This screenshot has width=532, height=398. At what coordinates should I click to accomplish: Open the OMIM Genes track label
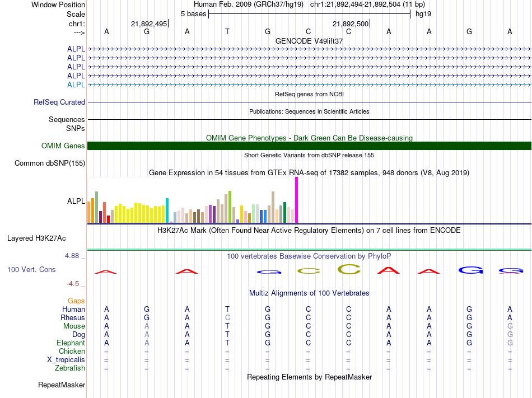click(63, 146)
